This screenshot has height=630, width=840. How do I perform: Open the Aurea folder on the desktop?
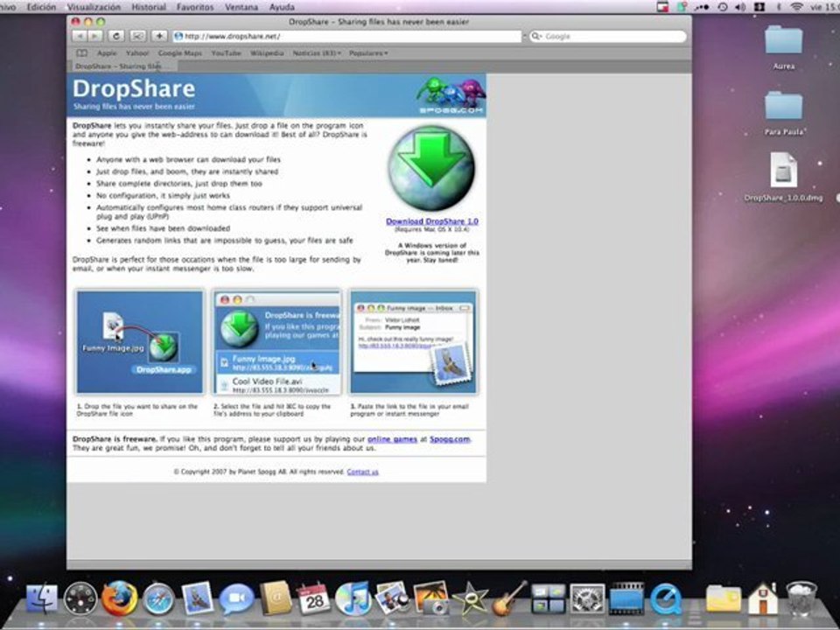pos(783,47)
